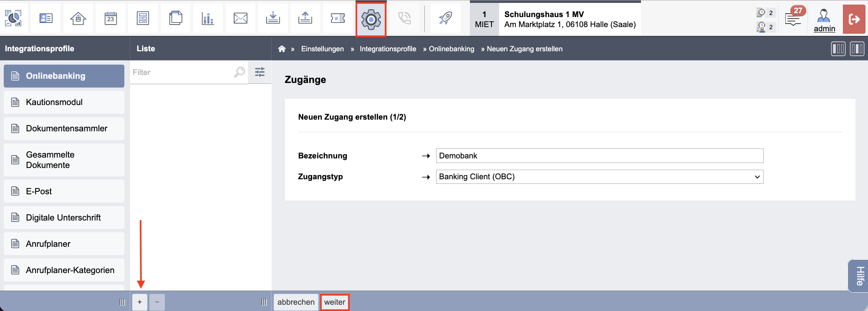
Task: Open the contacts ID card icon
Action: coord(46,18)
